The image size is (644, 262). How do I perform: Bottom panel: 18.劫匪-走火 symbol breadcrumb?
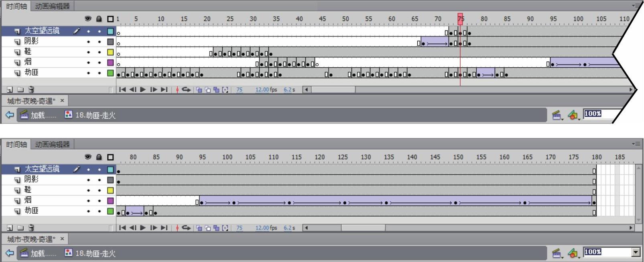click(90, 254)
